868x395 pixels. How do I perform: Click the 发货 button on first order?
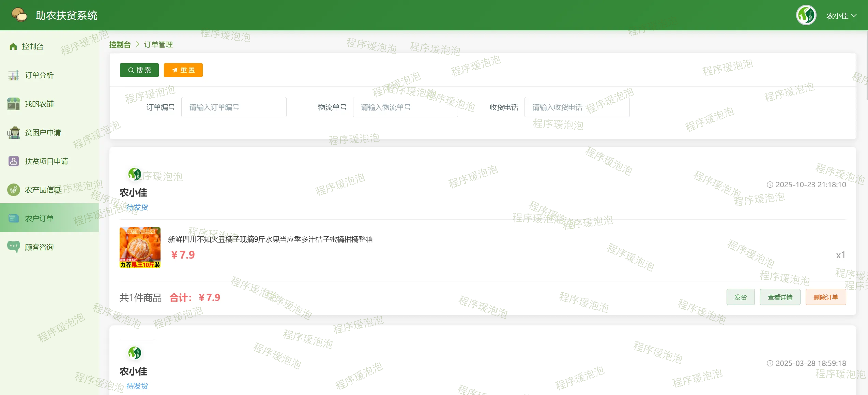(740, 297)
